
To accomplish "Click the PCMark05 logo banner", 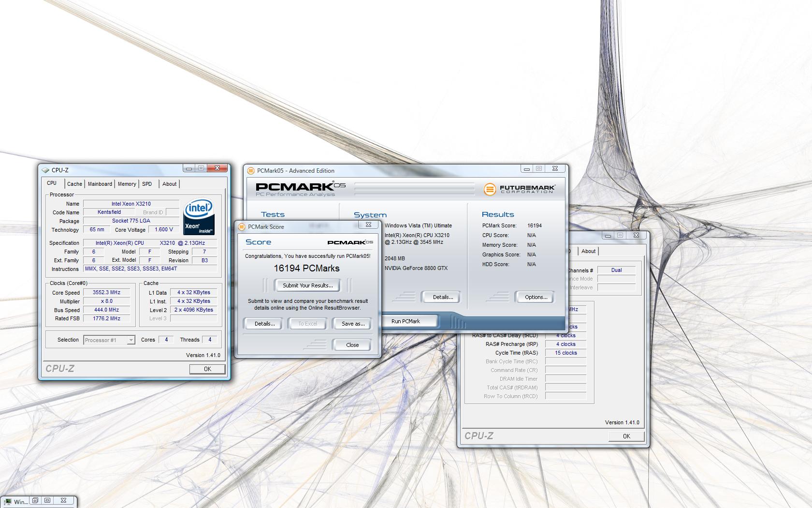I will click(301, 189).
